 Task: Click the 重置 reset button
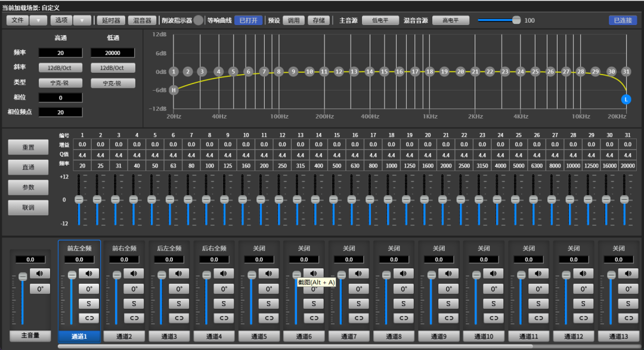(x=29, y=147)
